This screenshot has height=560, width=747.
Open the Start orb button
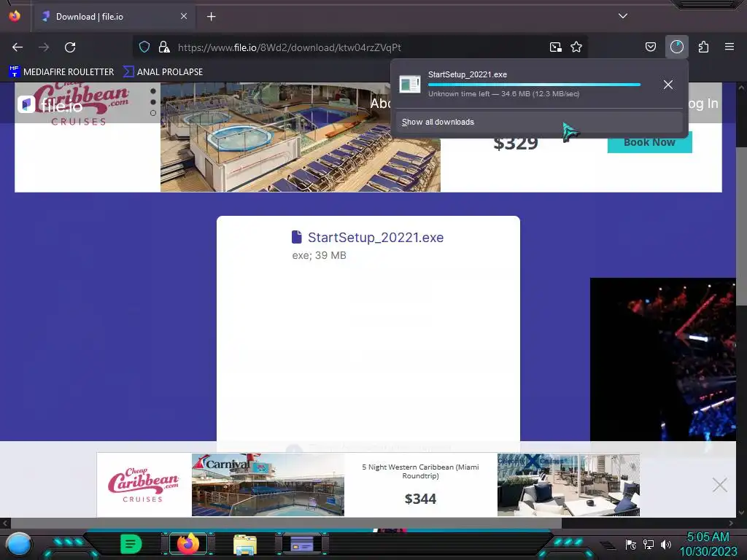pos(19,544)
